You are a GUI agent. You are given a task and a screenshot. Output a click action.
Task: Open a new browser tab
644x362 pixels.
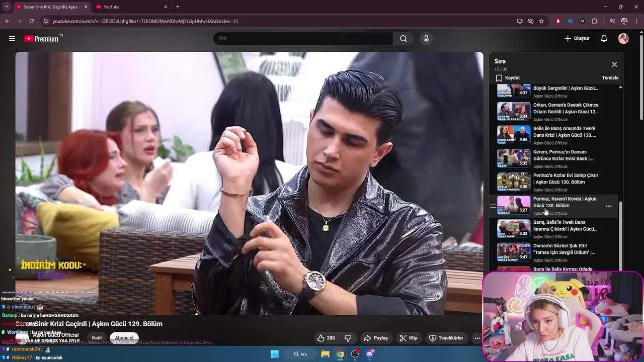(x=178, y=7)
